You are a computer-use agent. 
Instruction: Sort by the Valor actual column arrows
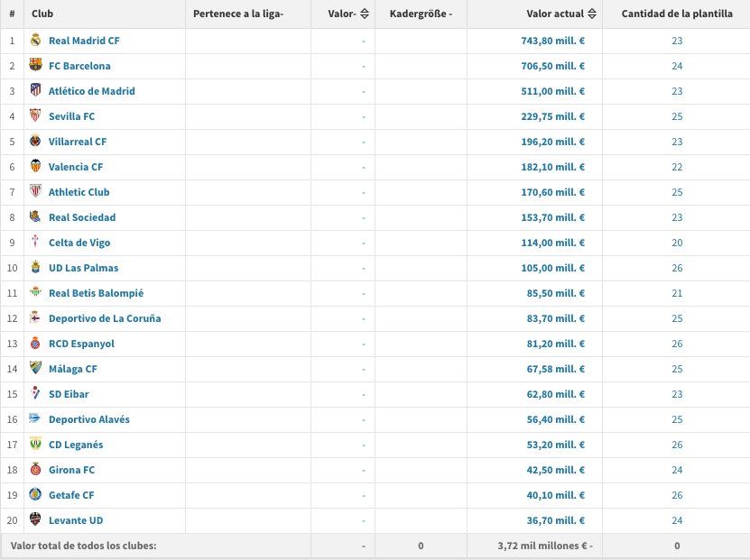coord(592,14)
